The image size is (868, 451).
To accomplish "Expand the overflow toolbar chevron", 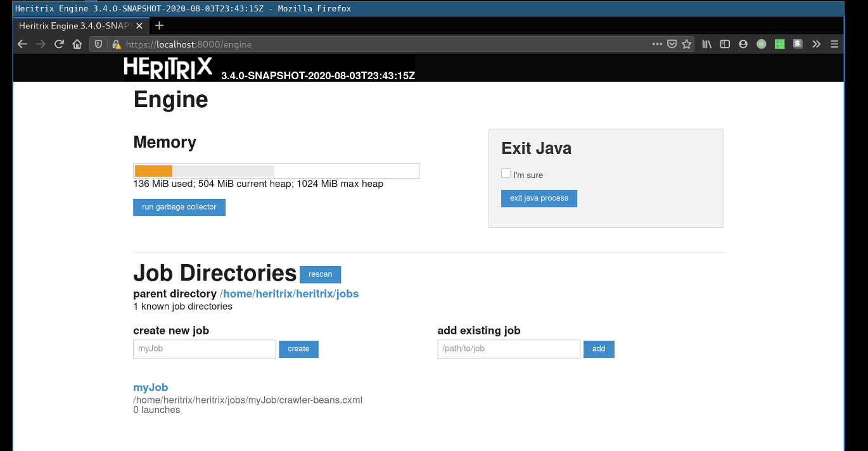I will tap(816, 44).
